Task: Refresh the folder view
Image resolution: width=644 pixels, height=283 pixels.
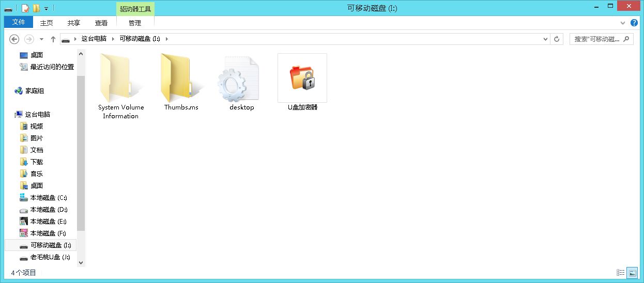Action: [557, 39]
